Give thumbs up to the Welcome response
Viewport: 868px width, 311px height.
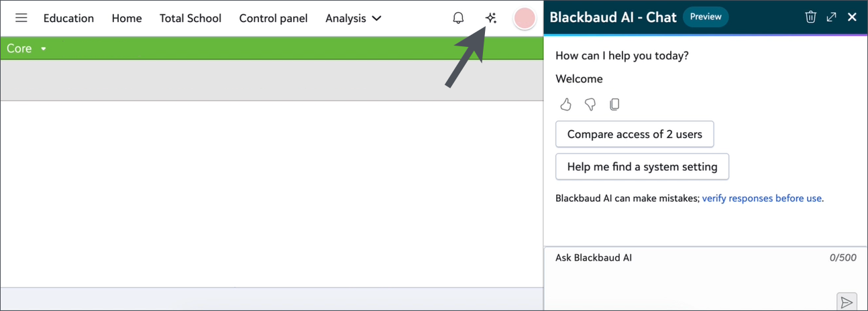click(566, 104)
